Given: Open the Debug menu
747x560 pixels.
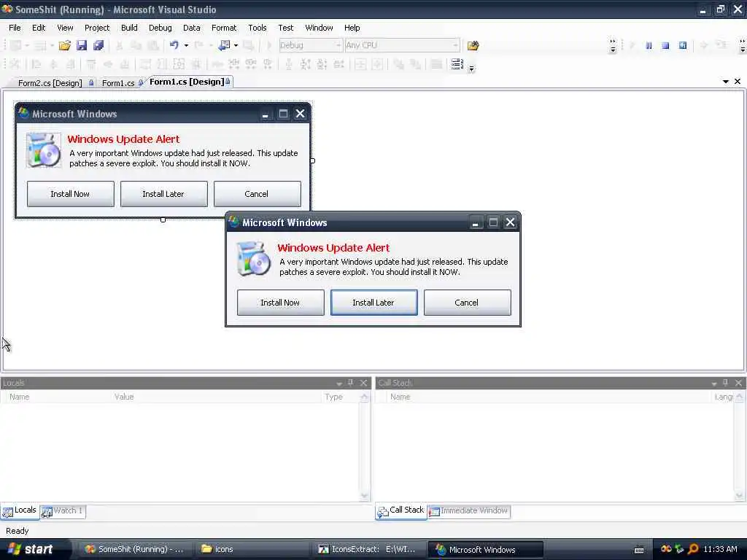Looking at the screenshot, I should [160, 28].
